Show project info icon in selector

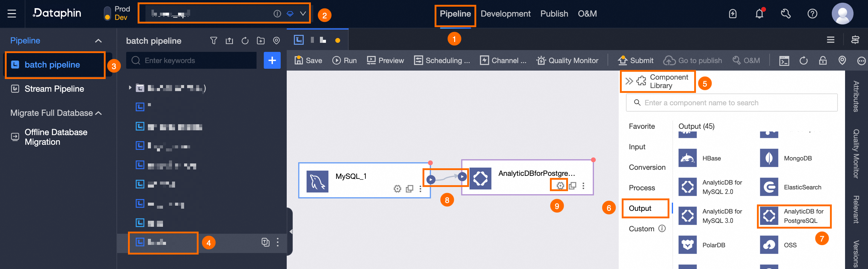[x=277, y=14]
